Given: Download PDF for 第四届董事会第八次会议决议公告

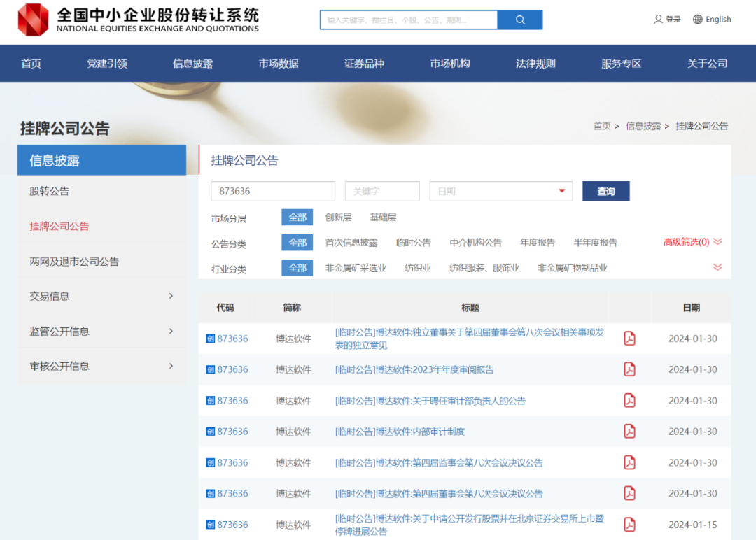Looking at the screenshot, I should click(629, 493).
